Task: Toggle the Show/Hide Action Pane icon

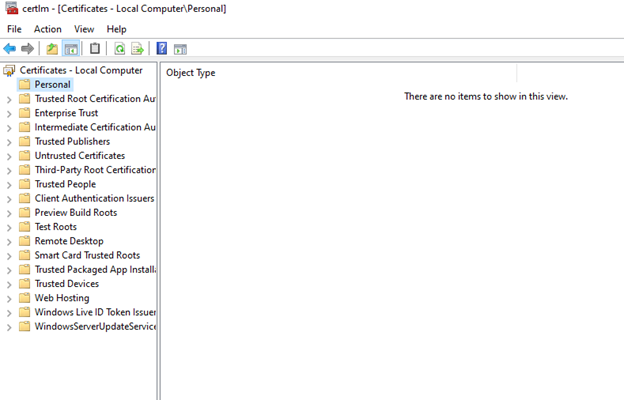Action: (180, 48)
